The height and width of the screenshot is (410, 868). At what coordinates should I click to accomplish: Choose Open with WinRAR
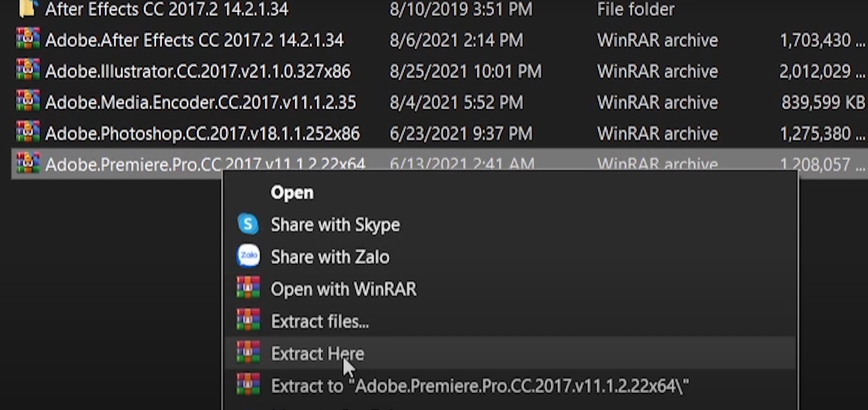coord(343,289)
